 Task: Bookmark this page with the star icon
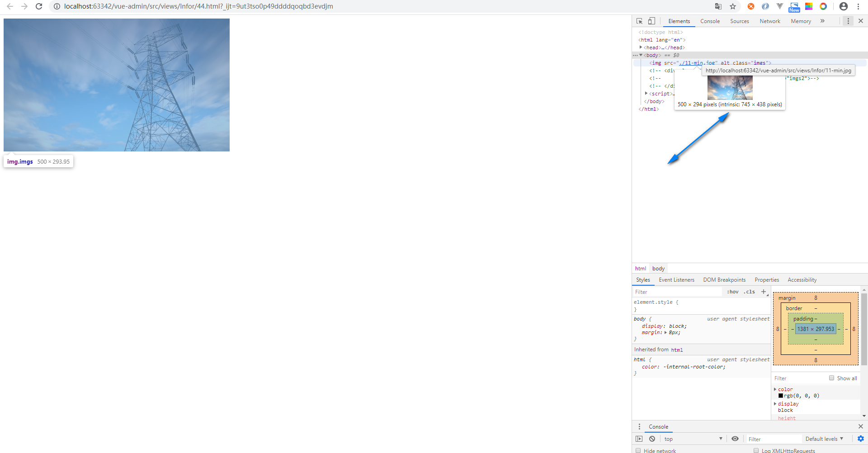coord(733,6)
